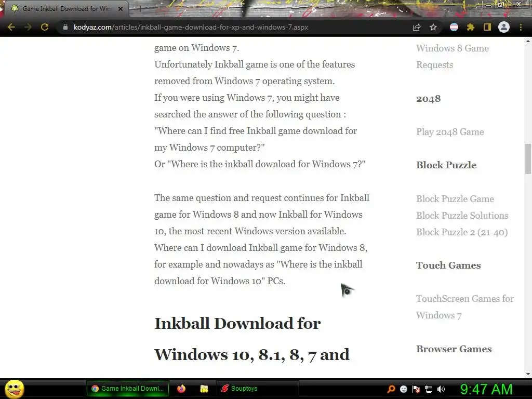Screen dimensions: 532x399
Task: Share this page using the share icon
Action: click(417, 27)
